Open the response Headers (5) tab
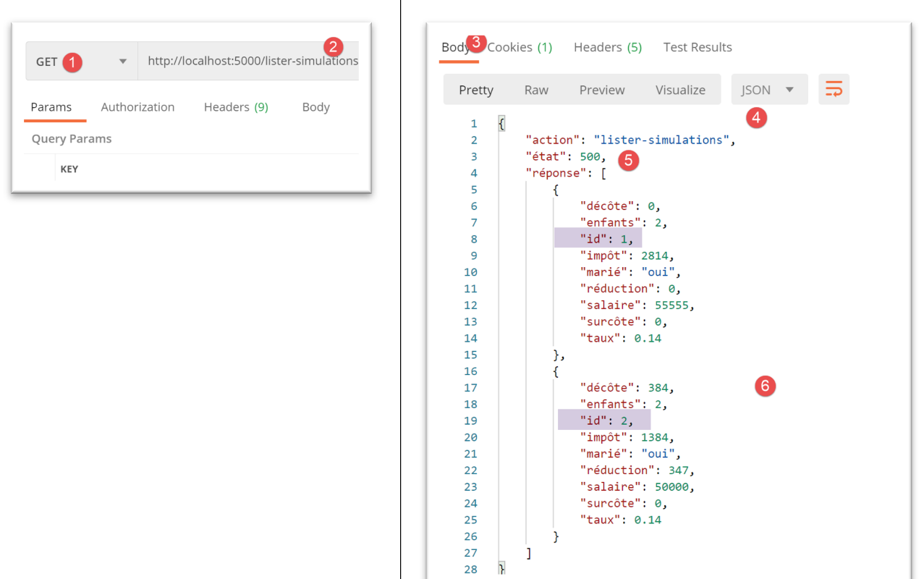 607,48
